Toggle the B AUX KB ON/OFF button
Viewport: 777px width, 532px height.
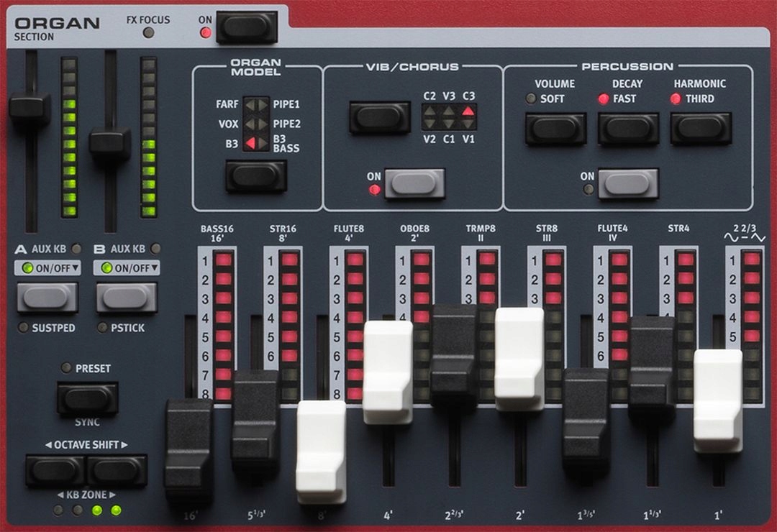127,297
